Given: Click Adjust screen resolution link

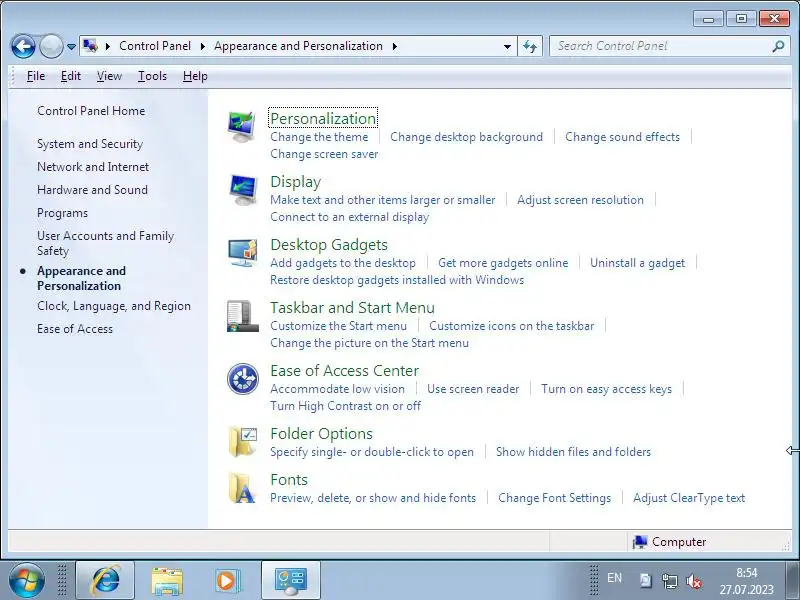Looking at the screenshot, I should pos(580,200).
